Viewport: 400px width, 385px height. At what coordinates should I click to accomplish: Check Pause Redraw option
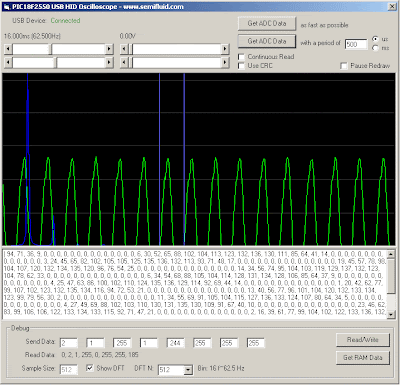pos(344,66)
